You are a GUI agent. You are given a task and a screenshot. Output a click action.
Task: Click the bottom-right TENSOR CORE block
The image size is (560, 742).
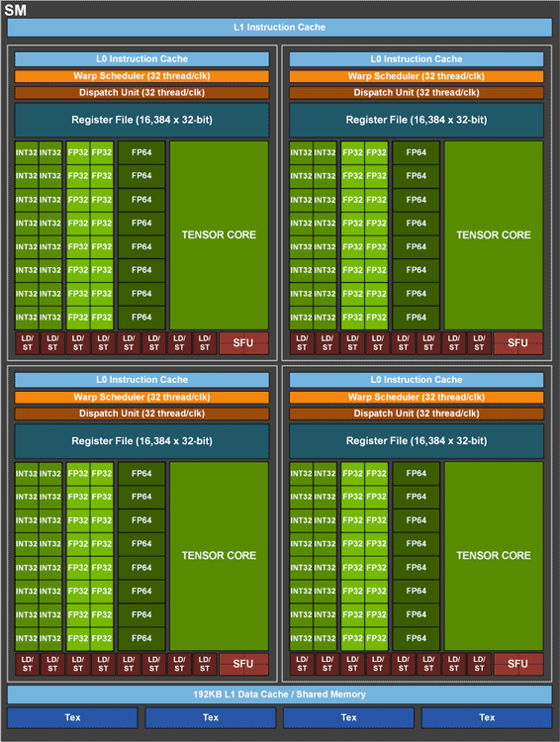coord(494,556)
